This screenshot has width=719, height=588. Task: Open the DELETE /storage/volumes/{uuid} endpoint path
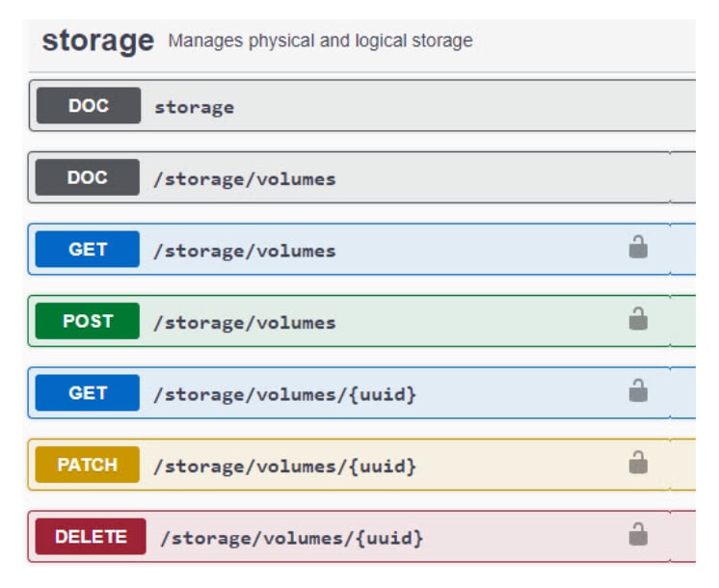click(291, 537)
